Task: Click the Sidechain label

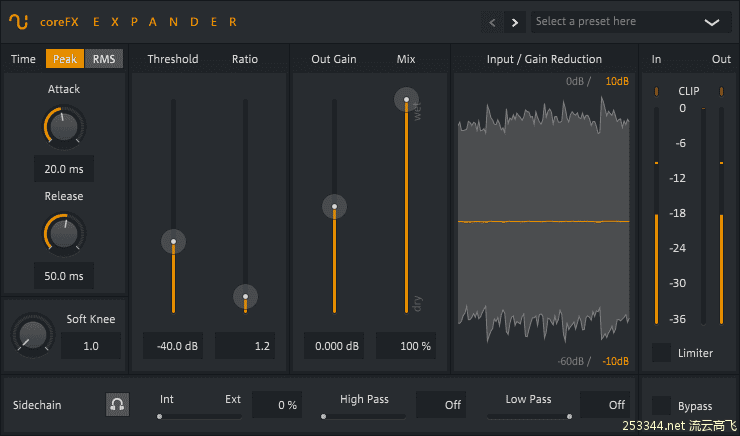Action: (x=37, y=405)
